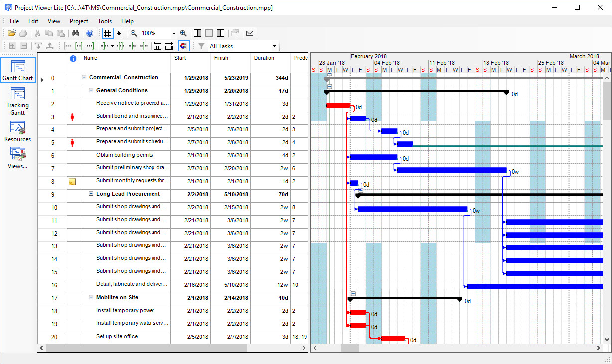
Task: Open the Project menu
Action: (x=79, y=21)
